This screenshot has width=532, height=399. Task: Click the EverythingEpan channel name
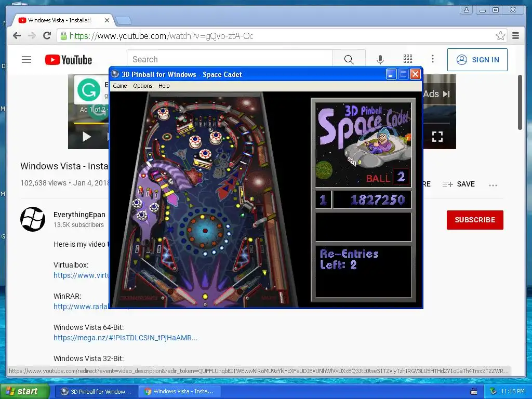pos(79,215)
